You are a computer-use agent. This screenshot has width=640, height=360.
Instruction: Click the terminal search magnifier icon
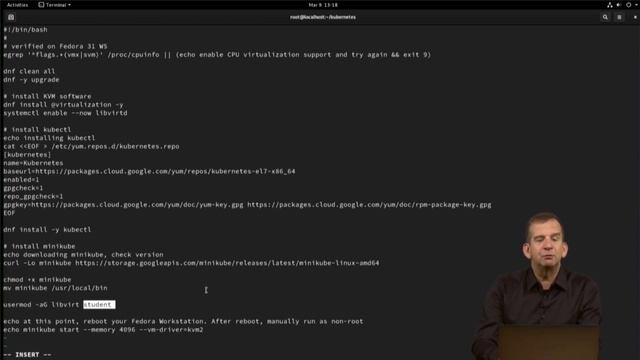605,17
